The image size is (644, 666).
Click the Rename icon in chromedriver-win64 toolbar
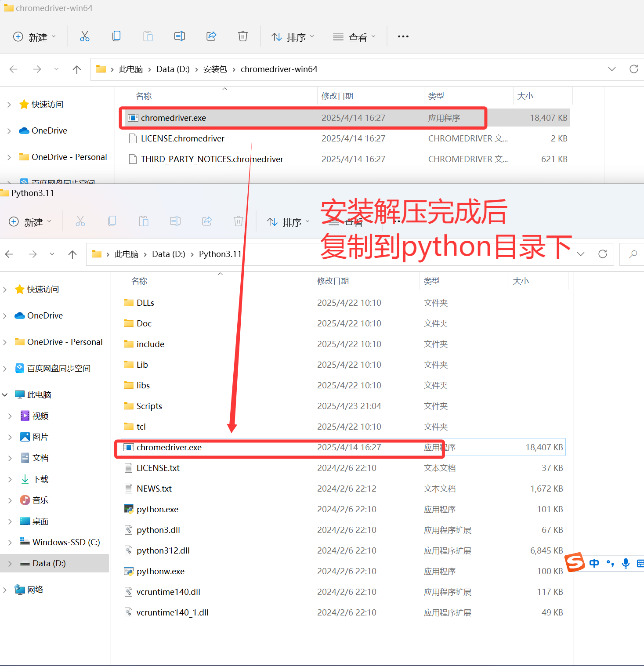[180, 36]
